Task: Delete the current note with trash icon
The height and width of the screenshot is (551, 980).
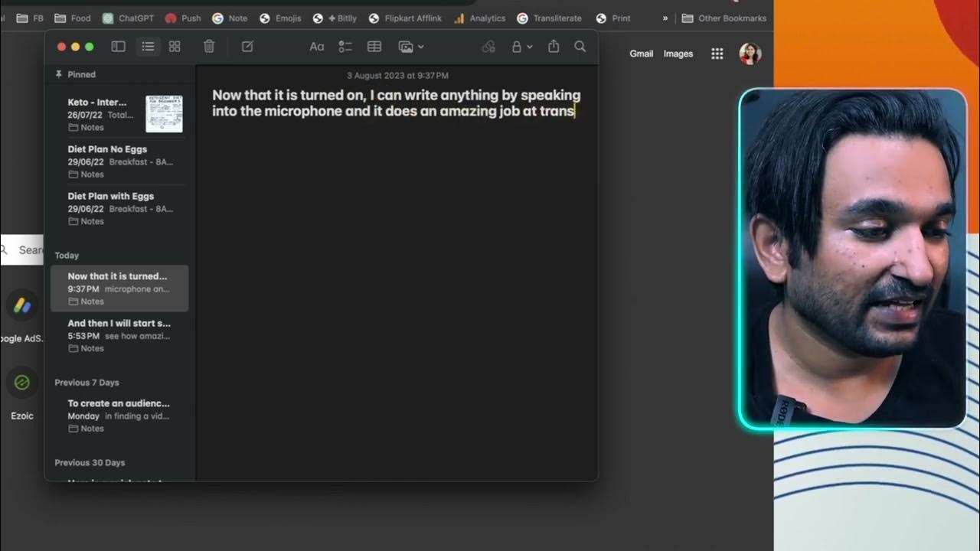Action: click(x=209, y=47)
